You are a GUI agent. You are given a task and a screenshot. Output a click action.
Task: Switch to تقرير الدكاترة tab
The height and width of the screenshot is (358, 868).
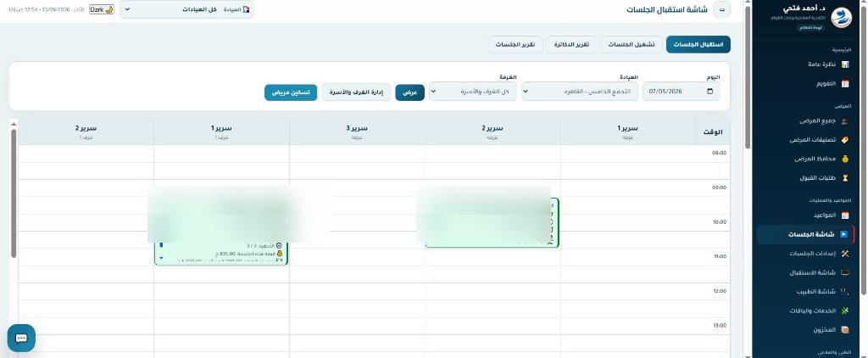(572, 44)
